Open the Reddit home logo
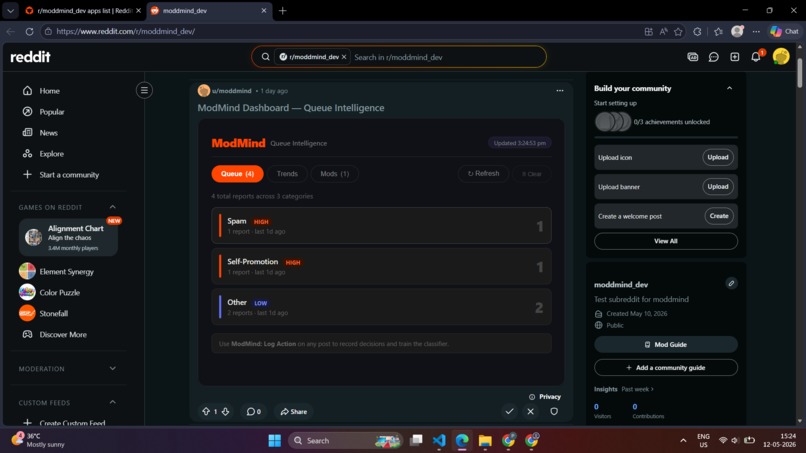 30,57
